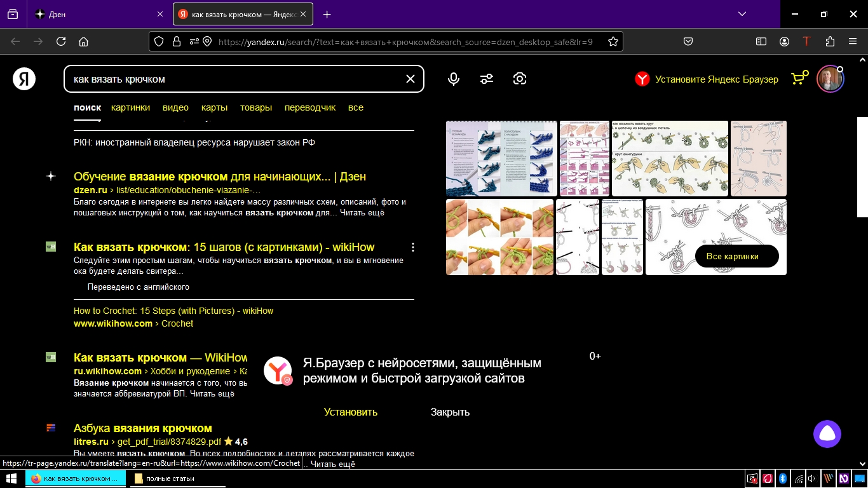Go back to the previous page
The height and width of the screenshot is (488, 868).
[x=15, y=41]
